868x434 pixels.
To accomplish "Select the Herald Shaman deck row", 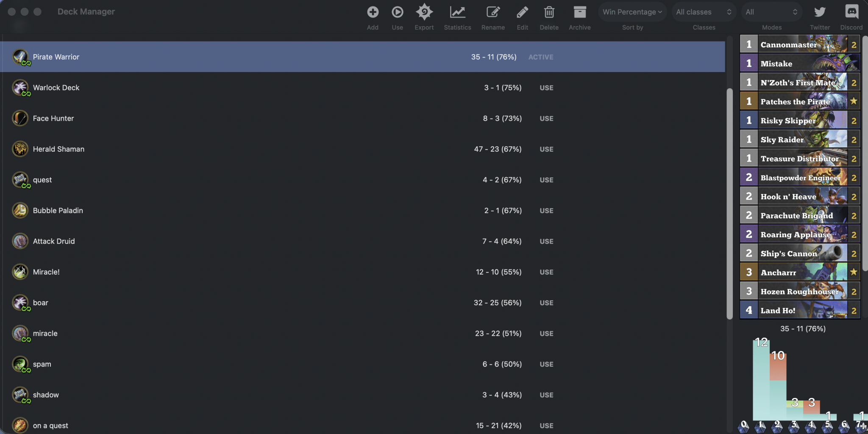I will click(x=362, y=149).
